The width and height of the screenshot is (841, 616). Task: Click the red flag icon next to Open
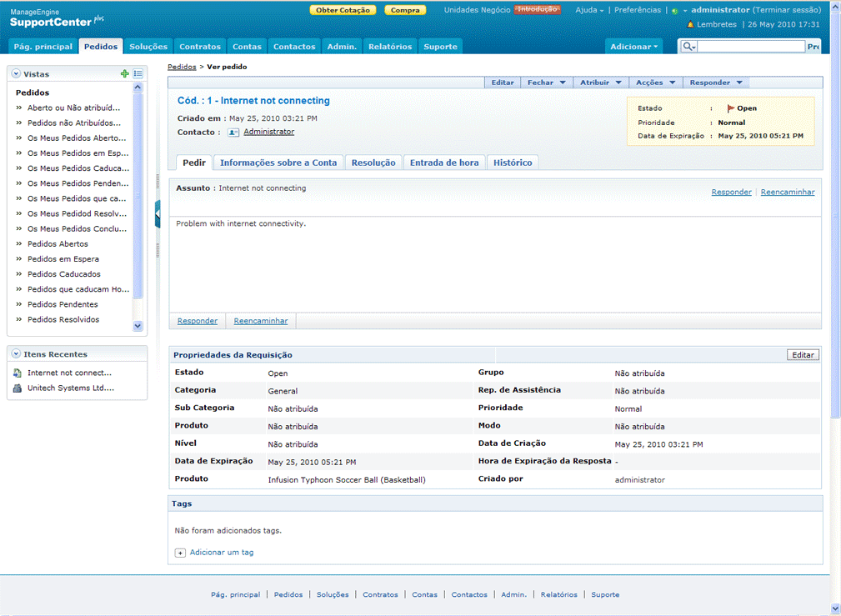[x=730, y=108]
